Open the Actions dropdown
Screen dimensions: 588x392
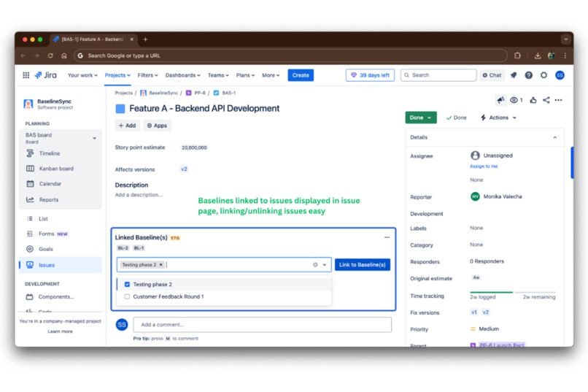coord(498,118)
